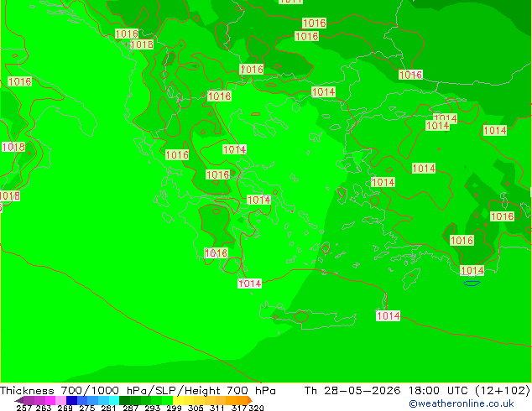The width and height of the screenshot is (532, 411).
Task: Click the legend value 263
Action: (44, 408)
